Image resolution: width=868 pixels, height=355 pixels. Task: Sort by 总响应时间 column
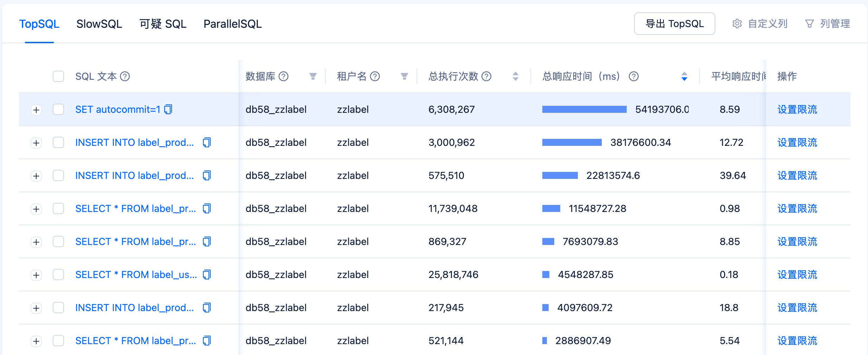(x=684, y=76)
